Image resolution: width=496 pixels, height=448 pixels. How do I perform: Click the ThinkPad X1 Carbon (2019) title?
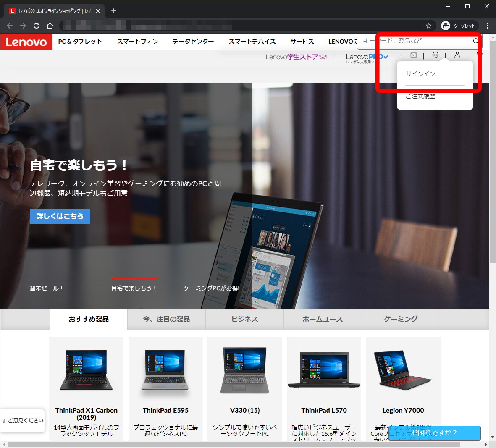pos(87,414)
